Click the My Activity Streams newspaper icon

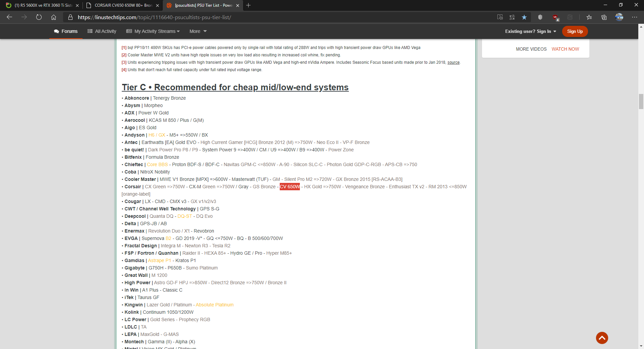(x=129, y=31)
